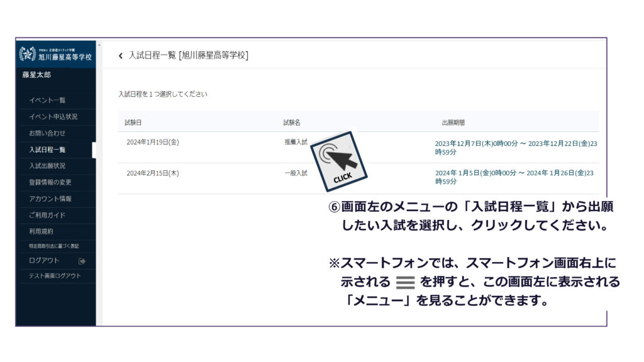Click the logout arrow icon beside ログアウト
Viewport: 644px width, 362px height.
[x=82, y=261]
